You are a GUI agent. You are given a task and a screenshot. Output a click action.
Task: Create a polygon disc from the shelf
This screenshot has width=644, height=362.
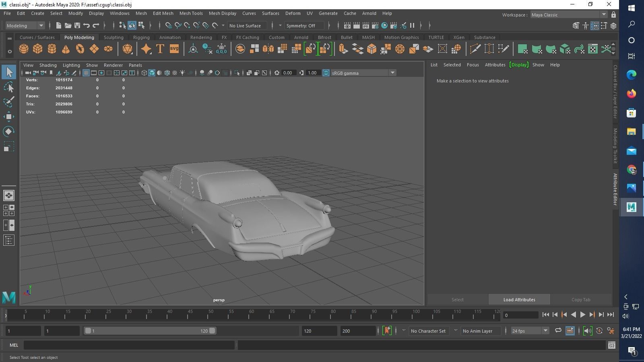coord(108,49)
